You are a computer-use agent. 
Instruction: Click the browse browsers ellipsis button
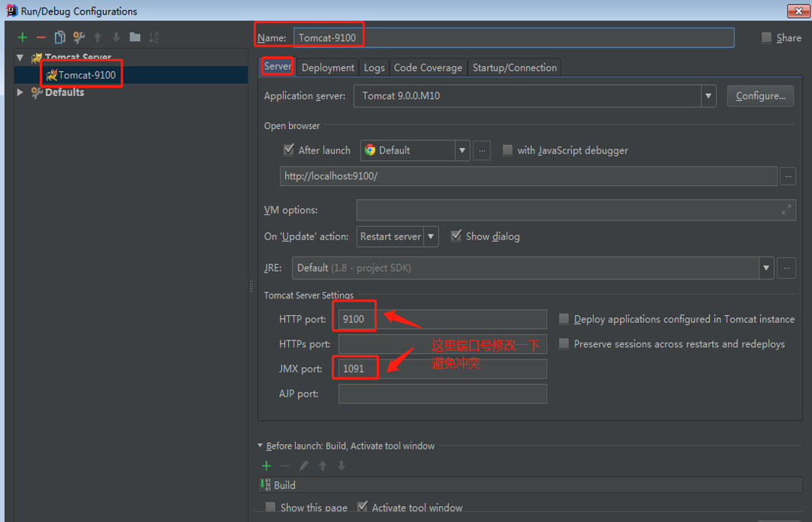tap(482, 150)
